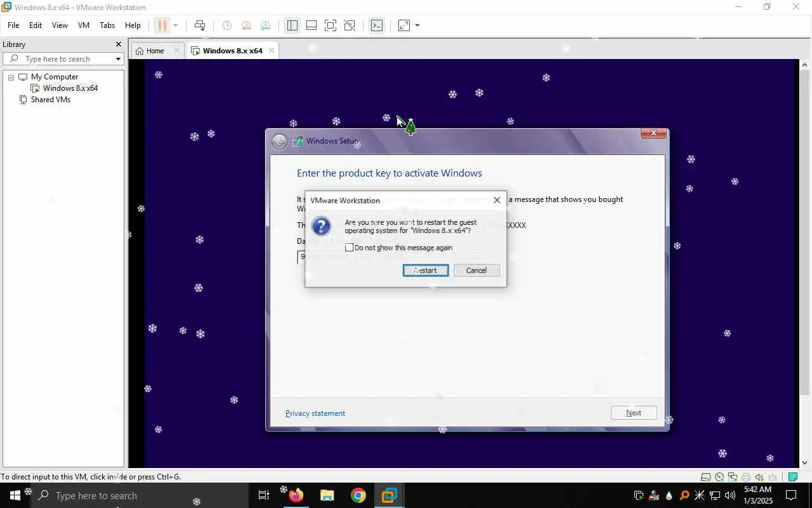Screen dimensions: 812x508
Task: Toggle the Show Library sidebar icon
Action: coord(292,25)
